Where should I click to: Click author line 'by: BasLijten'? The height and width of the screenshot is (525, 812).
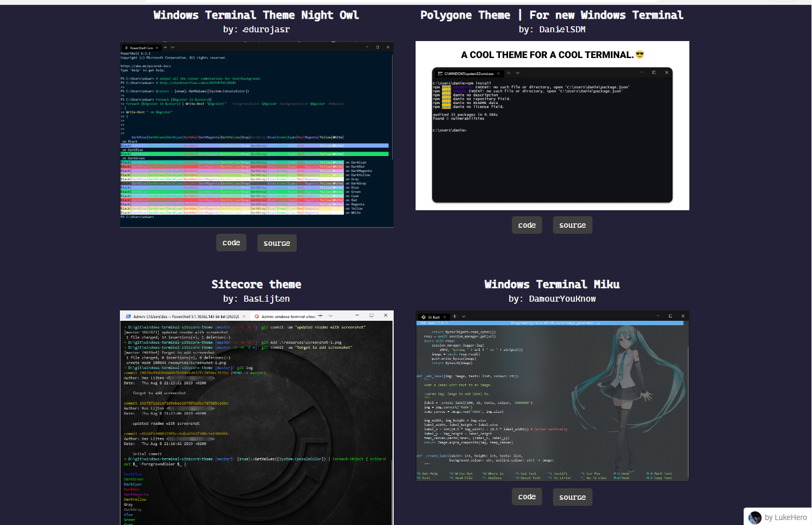[256, 299]
